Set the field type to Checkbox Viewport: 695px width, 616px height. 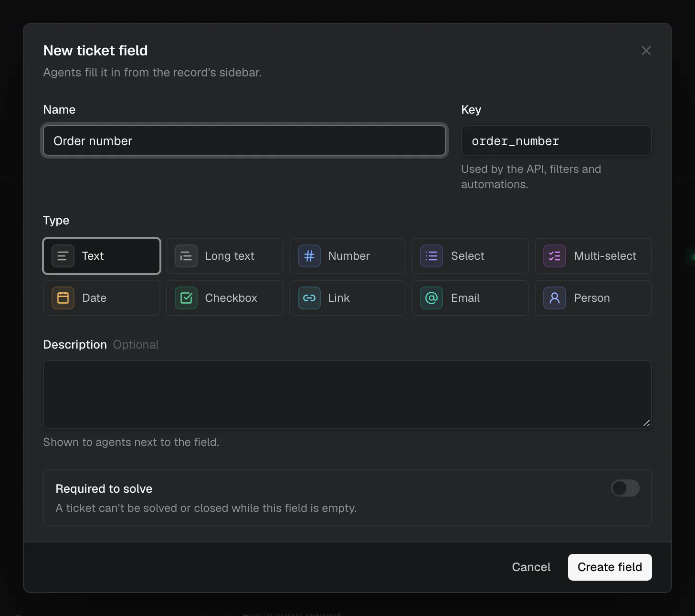224,298
